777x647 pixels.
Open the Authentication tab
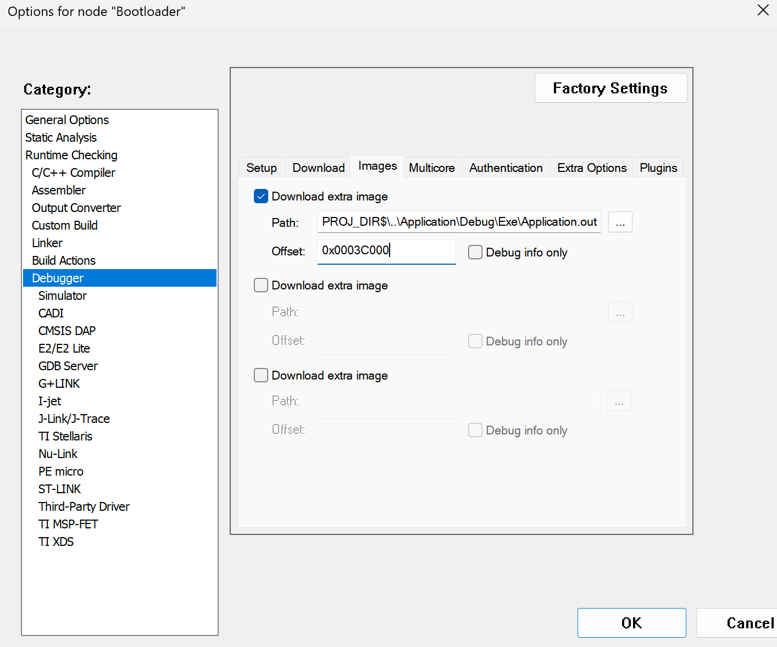tap(506, 168)
